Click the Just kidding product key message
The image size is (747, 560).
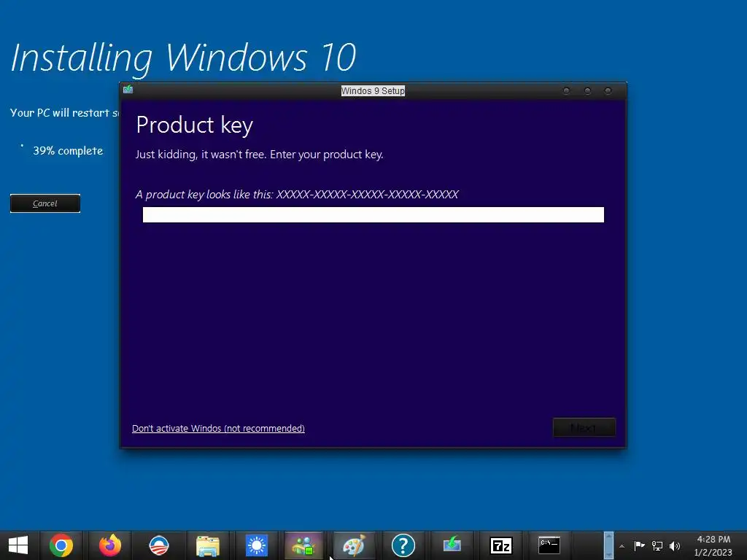[x=260, y=155]
